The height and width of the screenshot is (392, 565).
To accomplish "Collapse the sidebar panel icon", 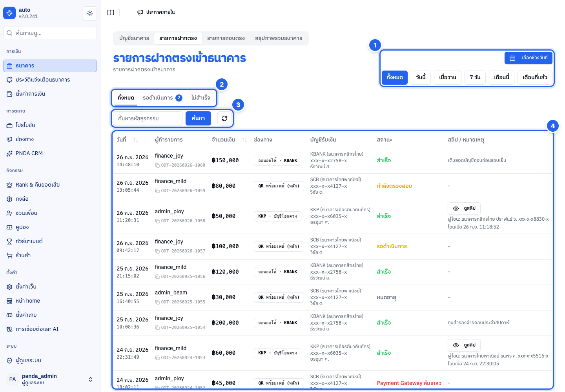I will click(111, 13).
